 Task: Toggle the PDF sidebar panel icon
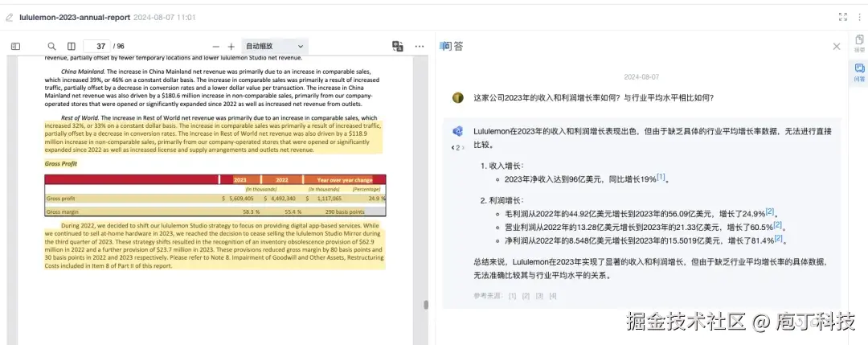pyautogui.click(x=15, y=47)
